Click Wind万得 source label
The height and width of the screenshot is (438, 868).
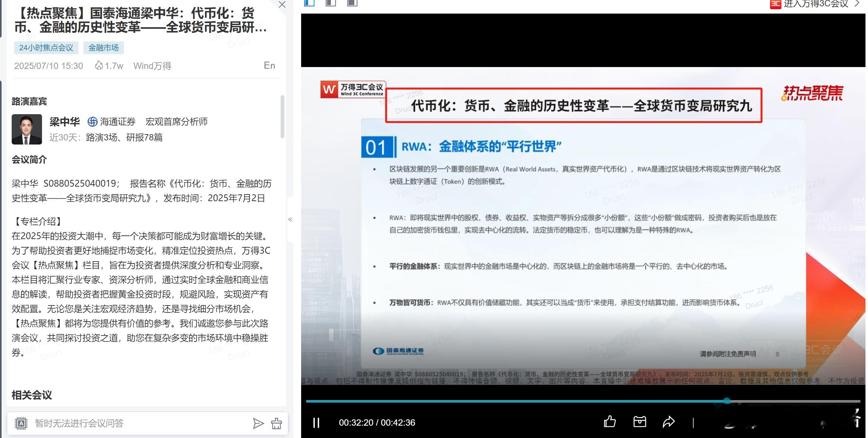coord(152,66)
